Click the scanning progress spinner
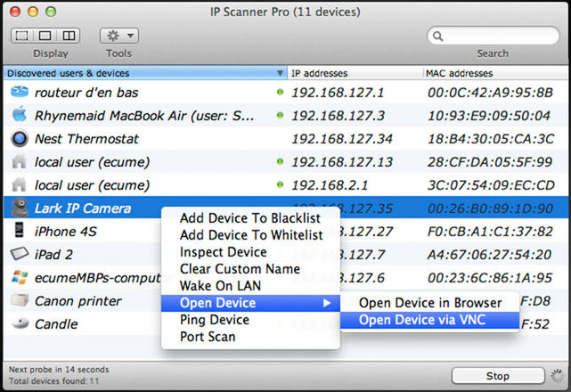This screenshot has height=392, width=571. point(557,376)
